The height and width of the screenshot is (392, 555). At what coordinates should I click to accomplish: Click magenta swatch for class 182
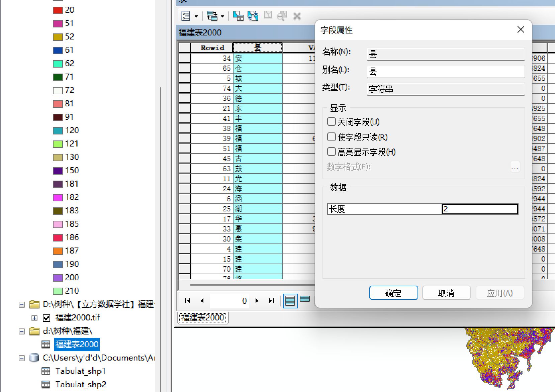tap(58, 197)
